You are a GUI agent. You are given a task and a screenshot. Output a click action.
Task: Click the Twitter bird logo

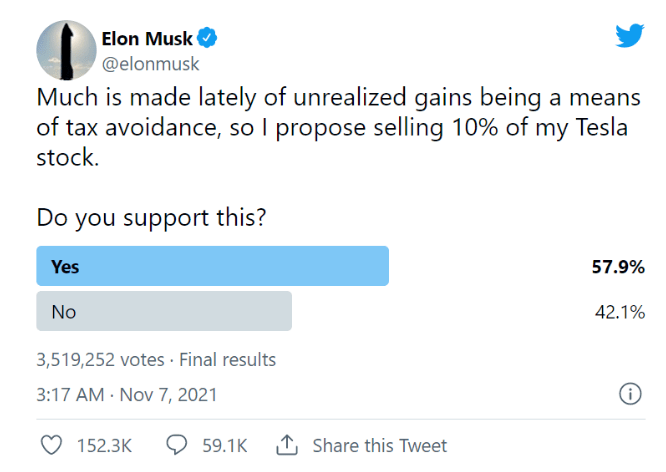(629, 37)
